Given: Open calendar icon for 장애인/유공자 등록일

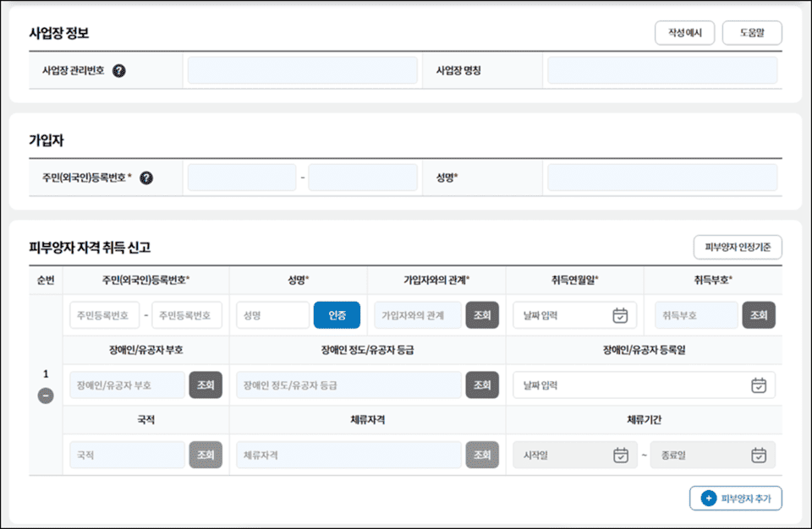Looking at the screenshot, I should click(759, 385).
